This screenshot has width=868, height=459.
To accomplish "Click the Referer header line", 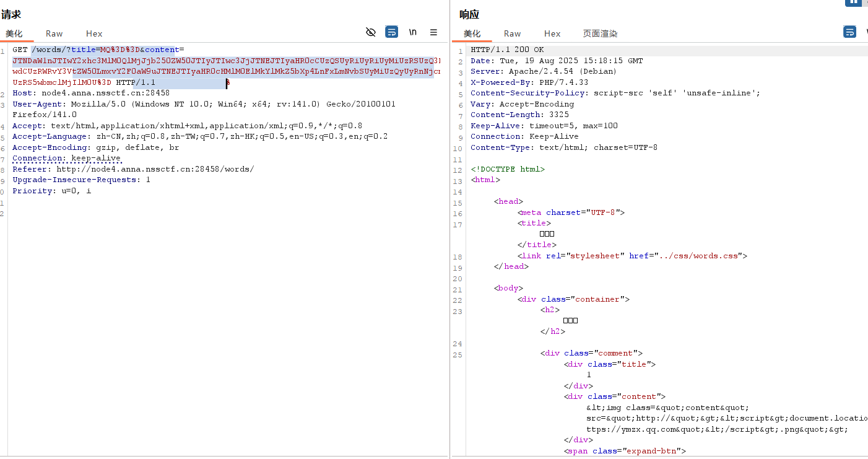I will [133, 169].
